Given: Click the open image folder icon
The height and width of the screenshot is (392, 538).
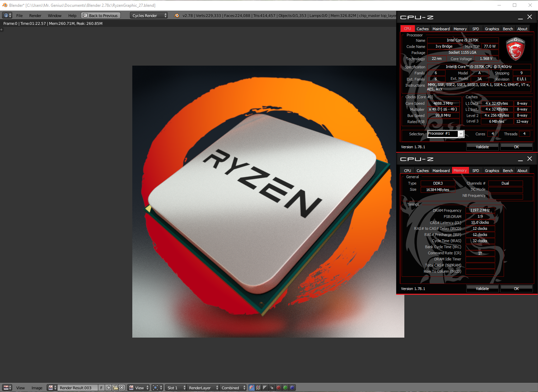Looking at the screenshot, I should click(x=115, y=388).
